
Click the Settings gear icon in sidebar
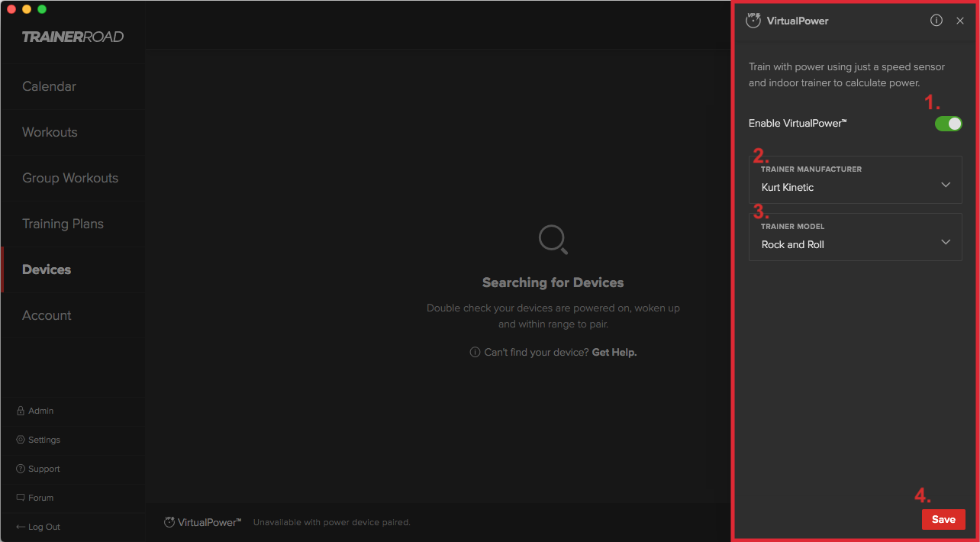pos(21,440)
